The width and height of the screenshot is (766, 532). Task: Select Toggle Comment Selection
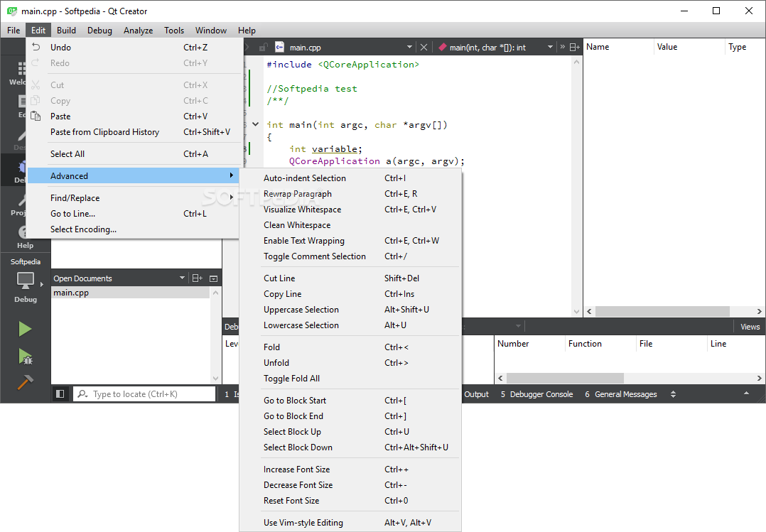[x=350, y=256]
